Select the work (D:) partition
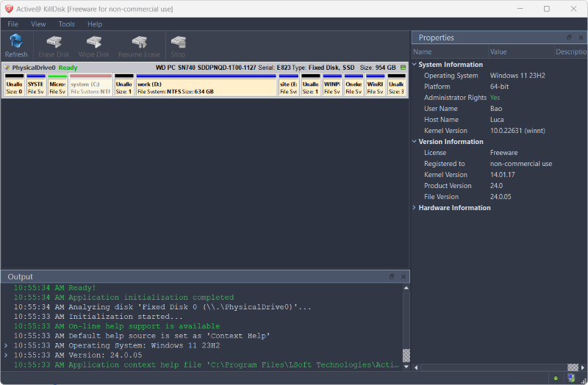 point(206,85)
